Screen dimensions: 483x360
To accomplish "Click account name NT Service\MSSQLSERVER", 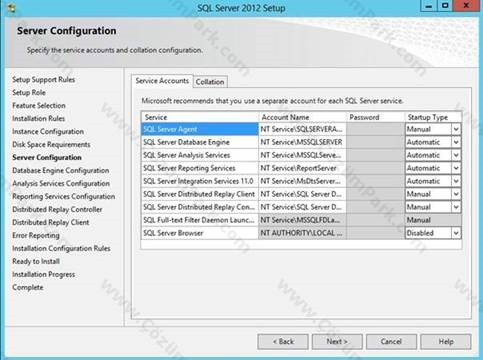I will [302, 142].
